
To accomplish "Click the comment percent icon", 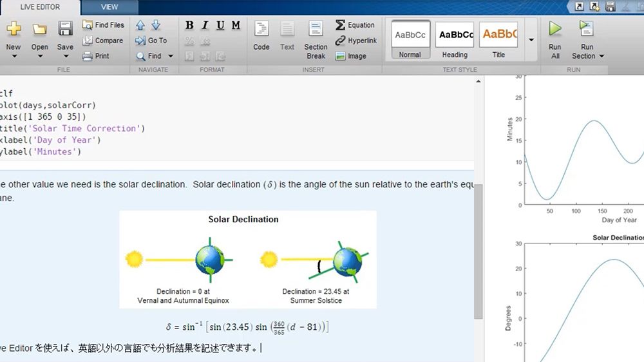I will (x=189, y=41).
